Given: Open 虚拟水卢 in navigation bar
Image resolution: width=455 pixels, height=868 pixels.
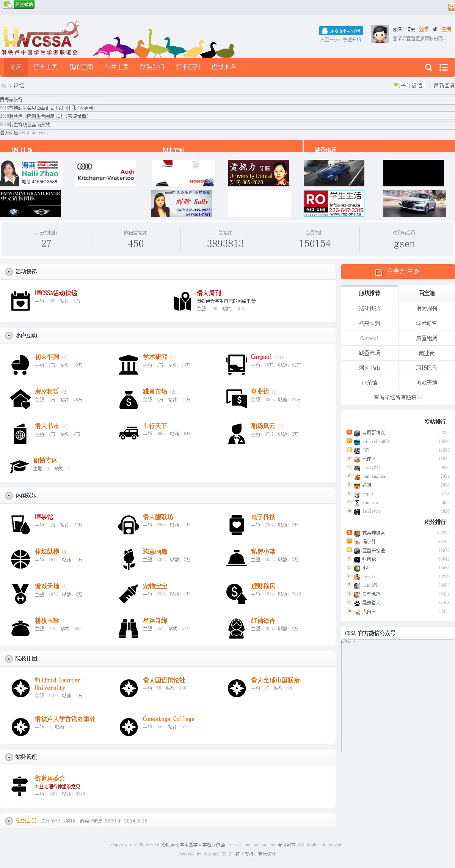Looking at the screenshot, I should [223, 67].
